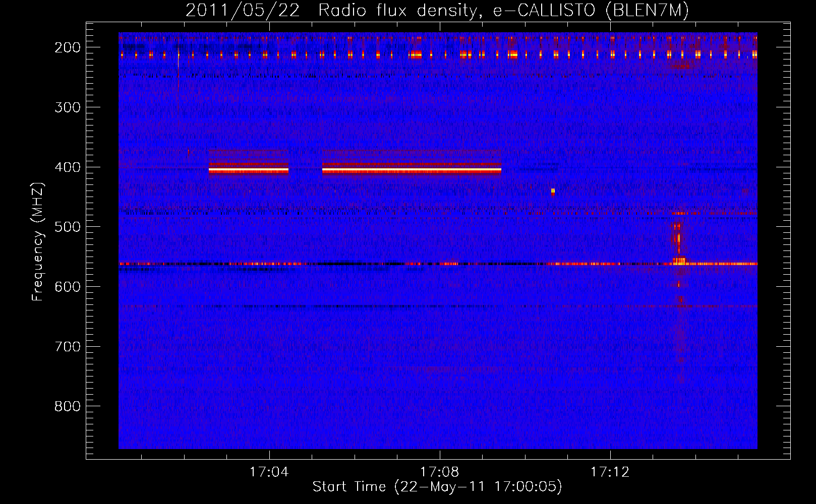Click the 17:04 time tick label
This screenshot has height=504, width=816.
pyautogui.click(x=269, y=472)
